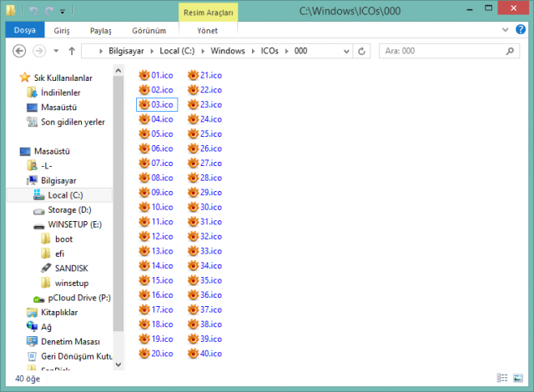
Task: Select the file 20.ico
Action: pyautogui.click(x=156, y=354)
